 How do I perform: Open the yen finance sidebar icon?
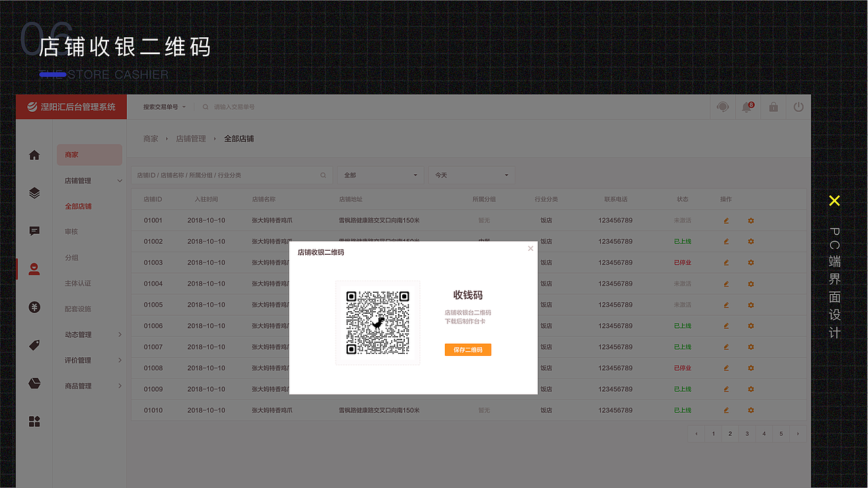[35, 307]
